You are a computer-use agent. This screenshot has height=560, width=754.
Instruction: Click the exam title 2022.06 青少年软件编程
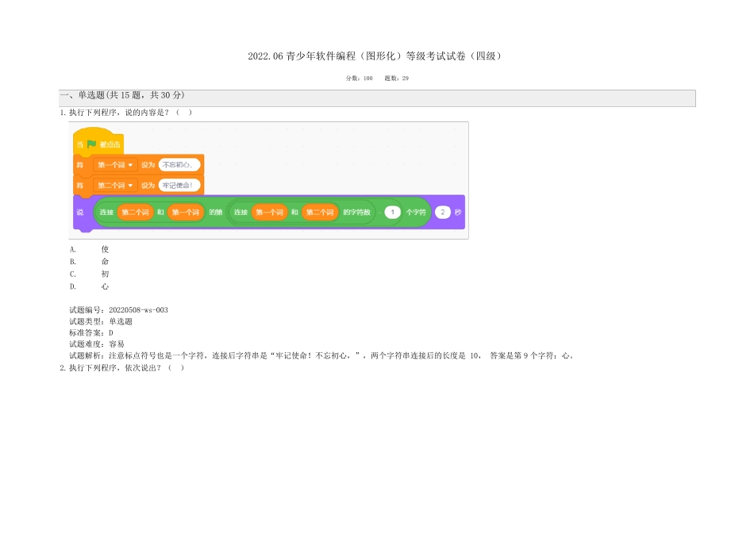pyautogui.click(x=375, y=56)
